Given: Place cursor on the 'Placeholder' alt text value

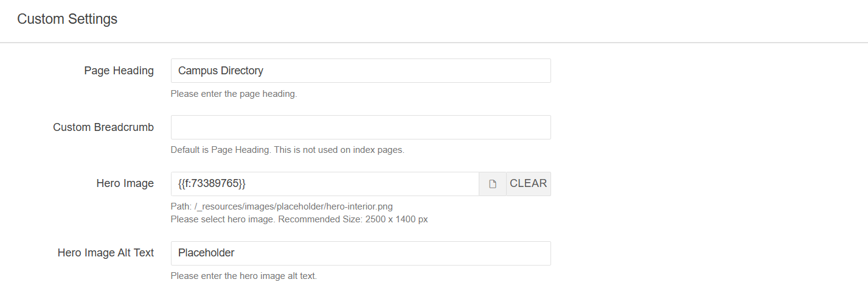Looking at the screenshot, I should (x=206, y=253).
